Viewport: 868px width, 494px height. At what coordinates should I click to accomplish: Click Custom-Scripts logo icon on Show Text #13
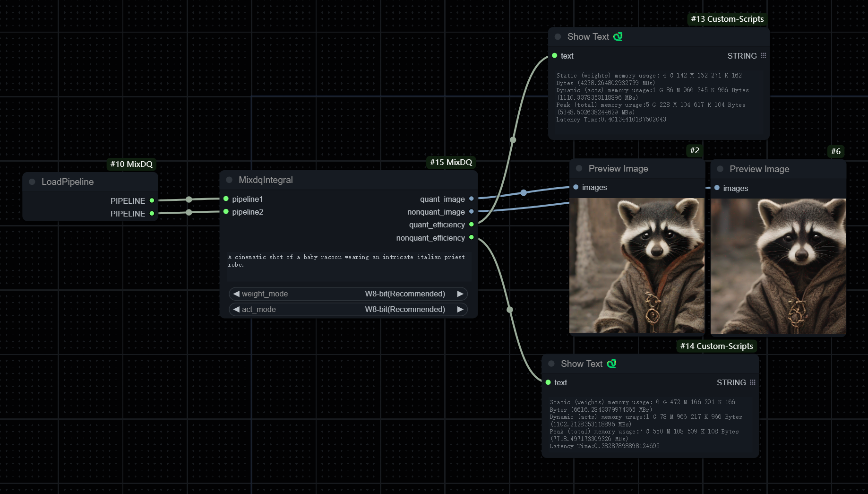[x=618, y=37]
